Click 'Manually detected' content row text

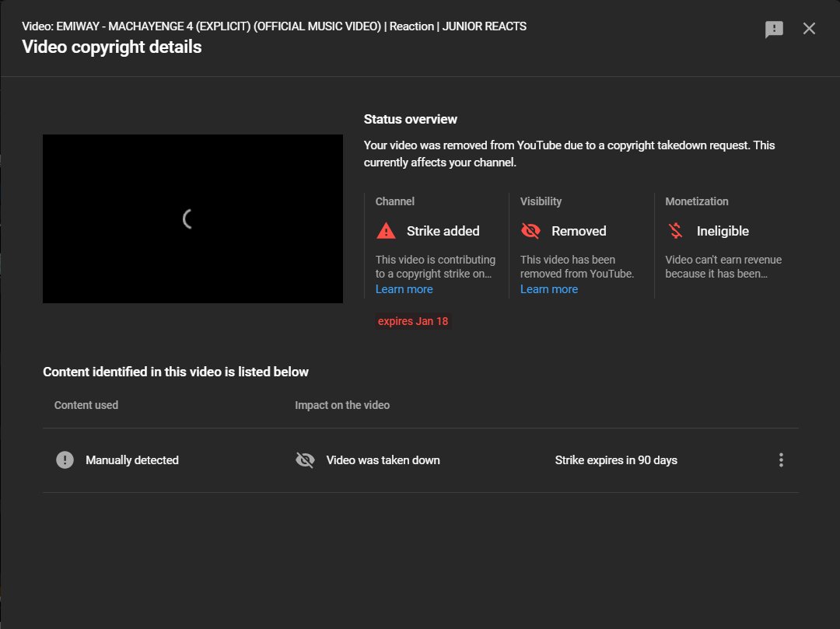[x=131, y=460]
